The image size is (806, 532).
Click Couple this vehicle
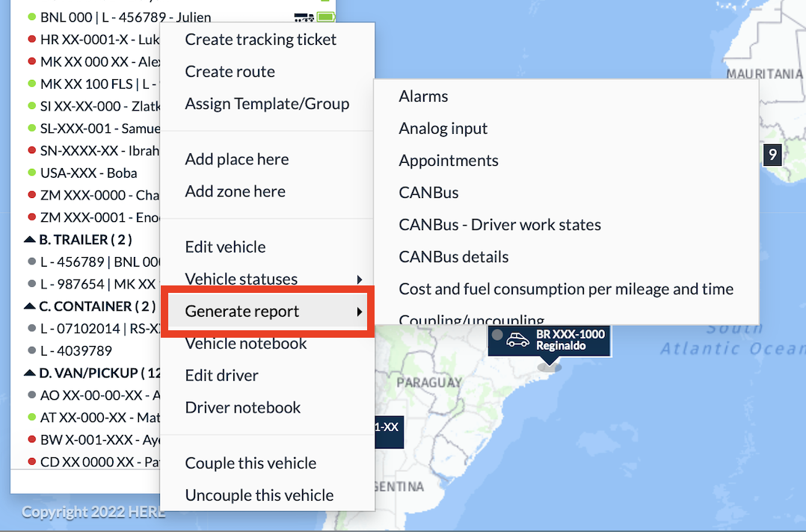coord(250,463)
